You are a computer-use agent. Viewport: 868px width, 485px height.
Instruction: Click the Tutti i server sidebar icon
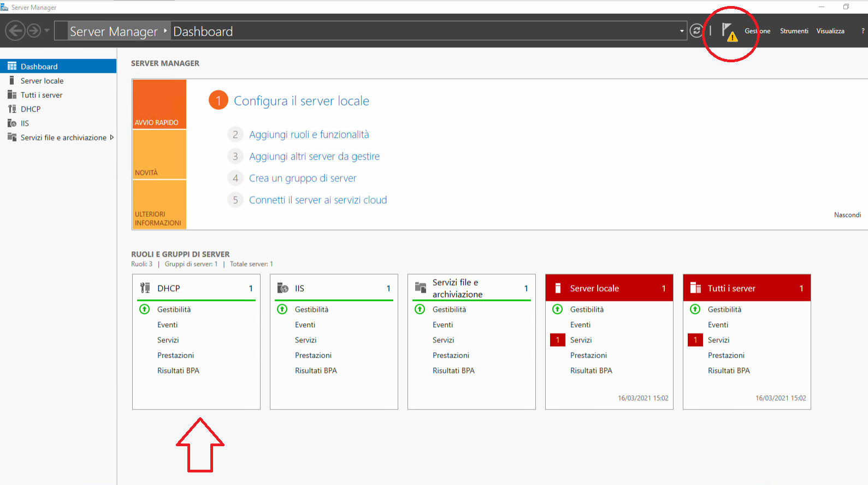[x=12, y=94]
